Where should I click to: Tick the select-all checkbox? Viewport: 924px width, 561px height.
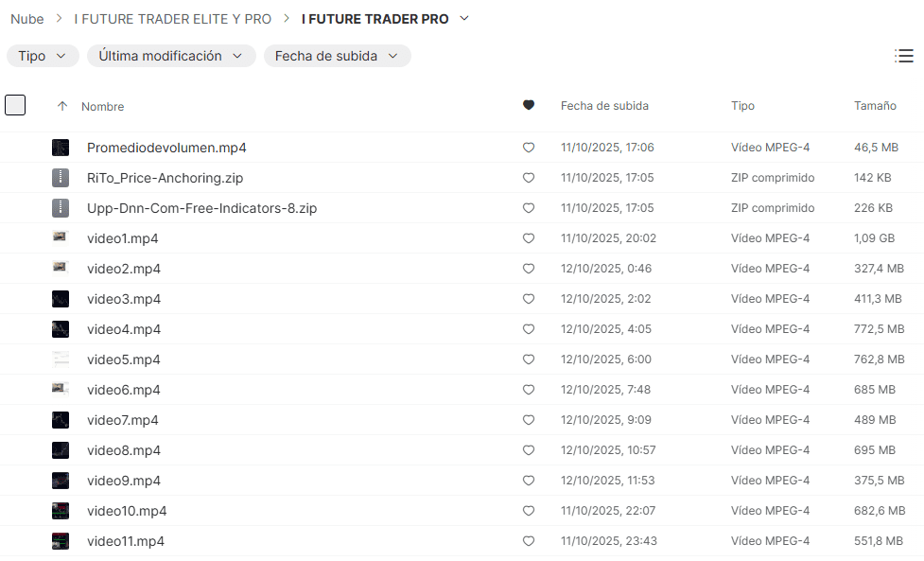[x=15, y=105]
